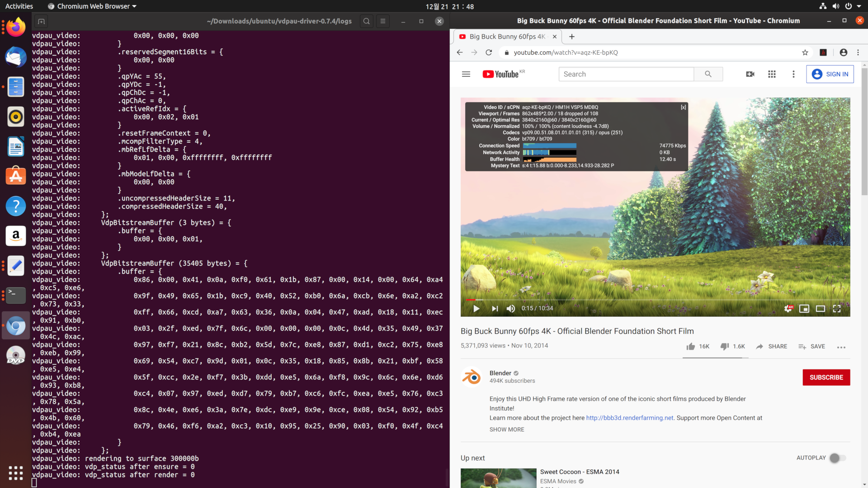Search in terminal window

367,21
